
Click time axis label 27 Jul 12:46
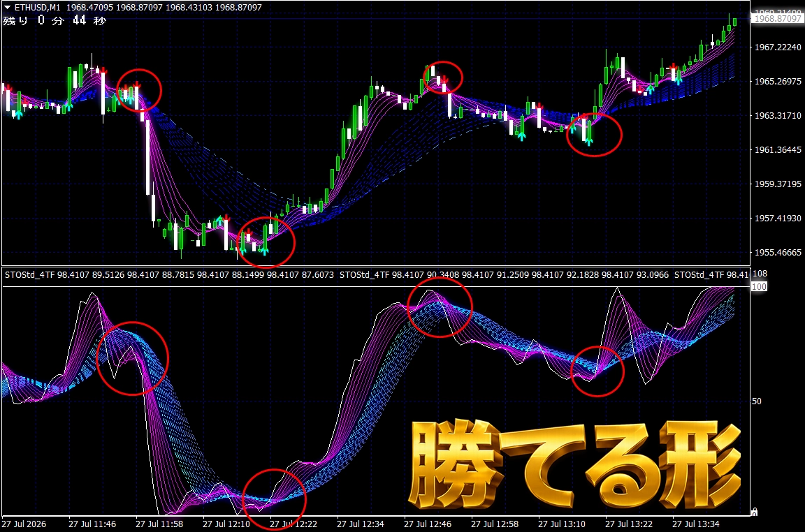click(x=428, y=524)
